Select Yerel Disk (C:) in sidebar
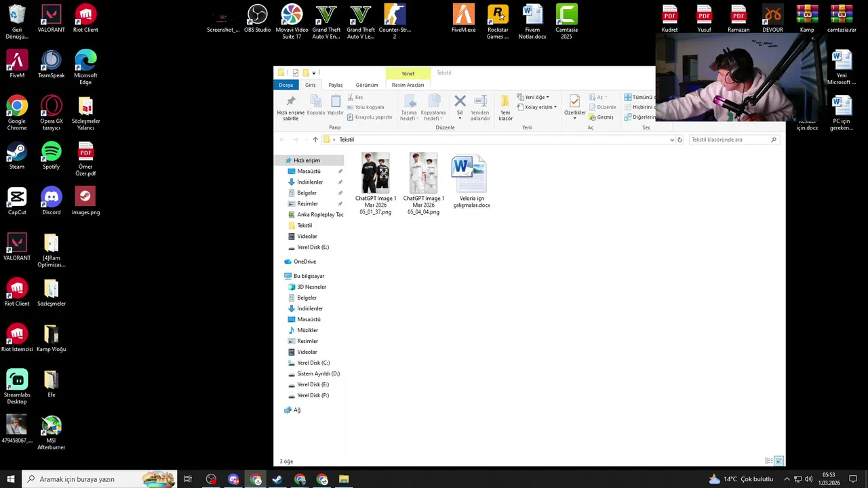 click(313, 363)
